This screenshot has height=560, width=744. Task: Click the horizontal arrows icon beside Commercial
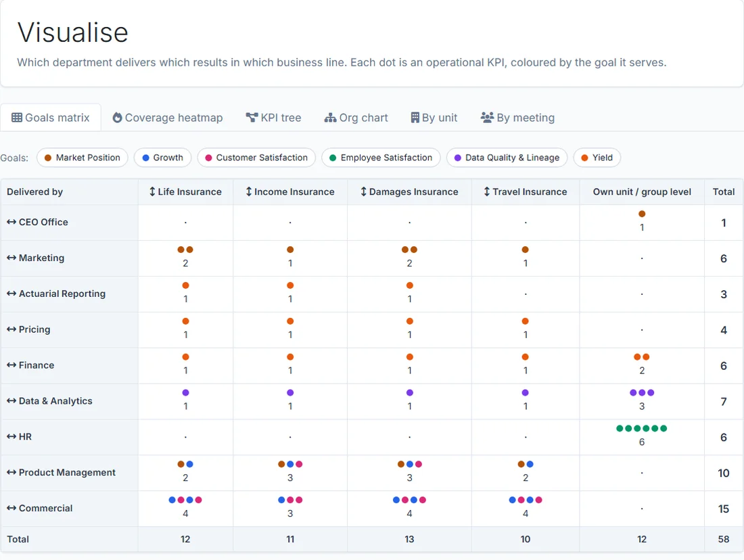coord(11,509)
